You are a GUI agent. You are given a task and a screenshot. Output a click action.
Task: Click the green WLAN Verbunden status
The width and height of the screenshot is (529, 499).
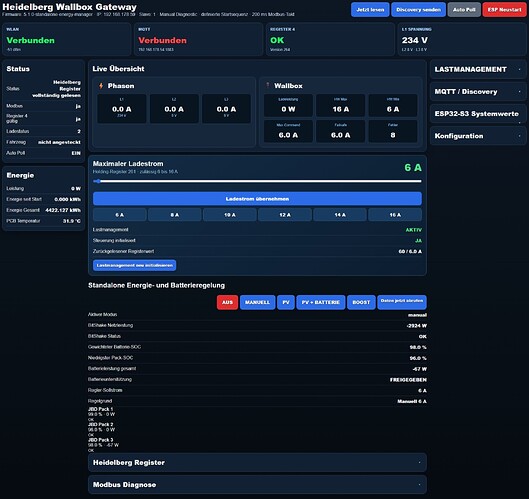pyautogui.click(x=30, y=40)
